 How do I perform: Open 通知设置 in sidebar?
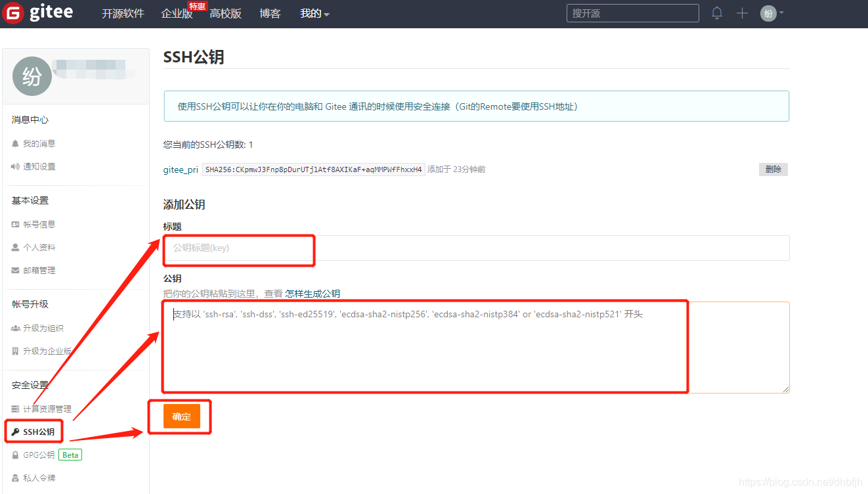(x=39, y=167)
